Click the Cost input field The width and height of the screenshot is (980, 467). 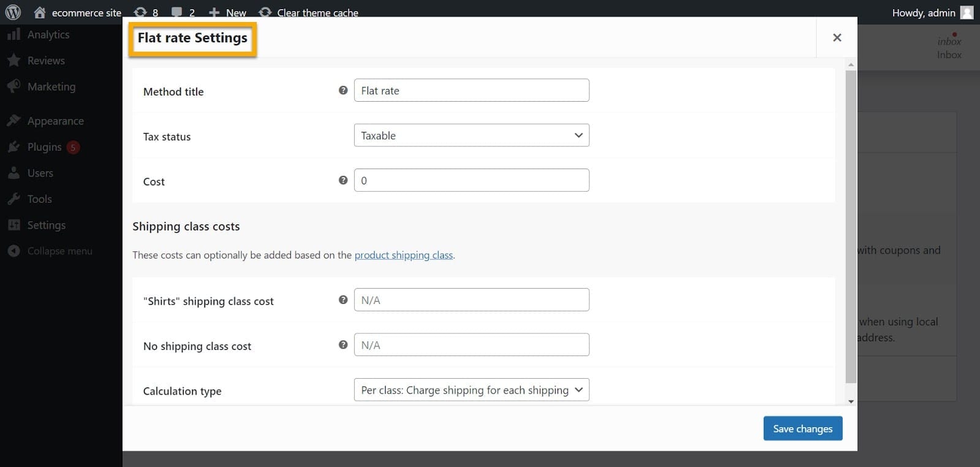472,180
